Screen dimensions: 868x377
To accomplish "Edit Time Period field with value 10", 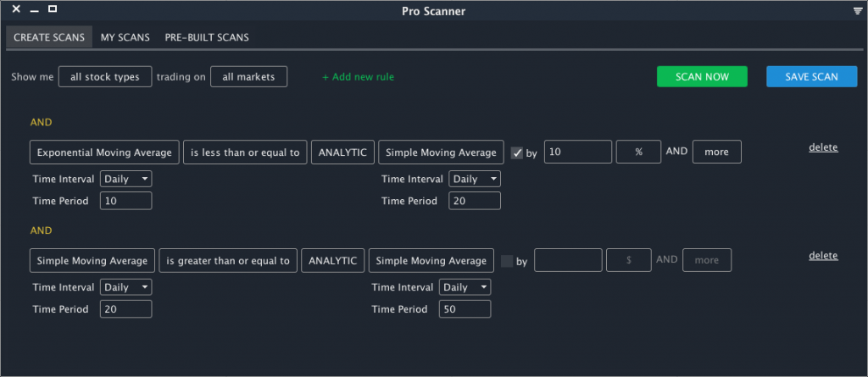I will (125, 201).
